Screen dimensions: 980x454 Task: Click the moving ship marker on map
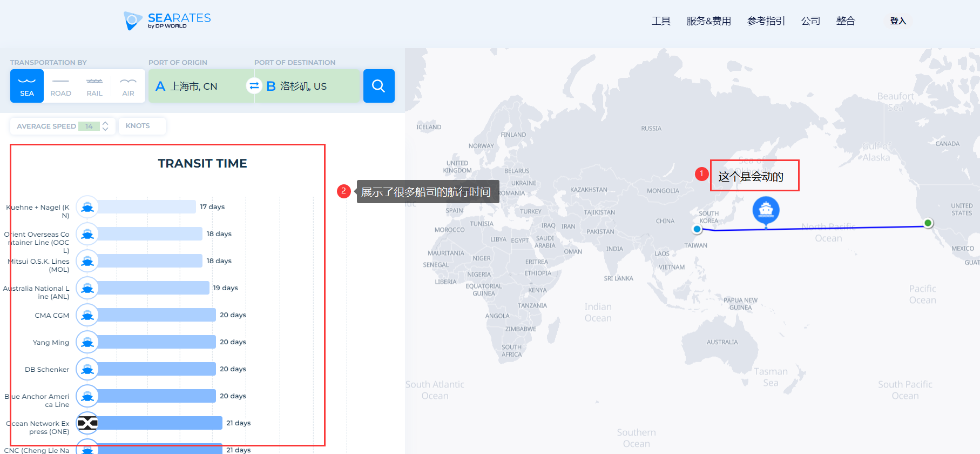[x=766, y=210]
